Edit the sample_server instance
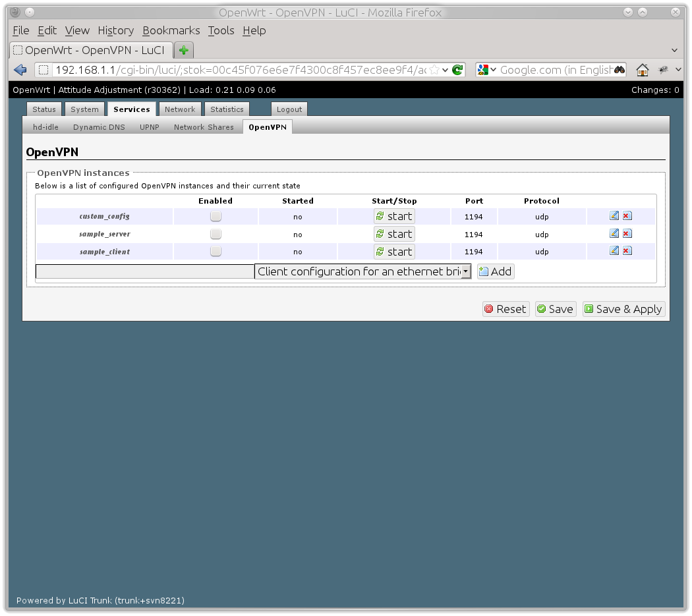This screenshot has width=692, height=616. point(614,233)
